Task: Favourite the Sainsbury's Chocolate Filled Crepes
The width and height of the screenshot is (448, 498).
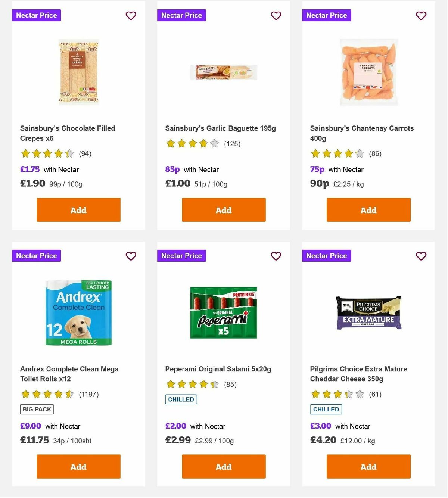Action: click(131, 16)
